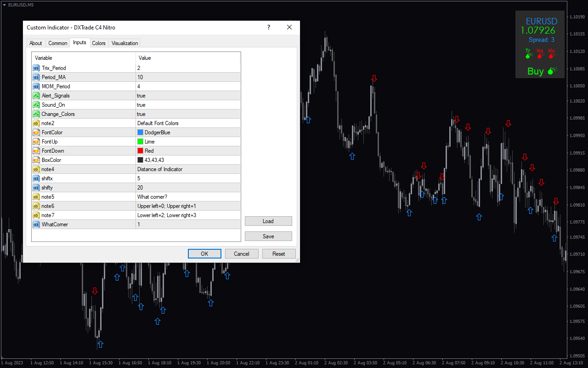
Task: Click the EURUSD title in indicator panel
Action: [x=542, y=21]
